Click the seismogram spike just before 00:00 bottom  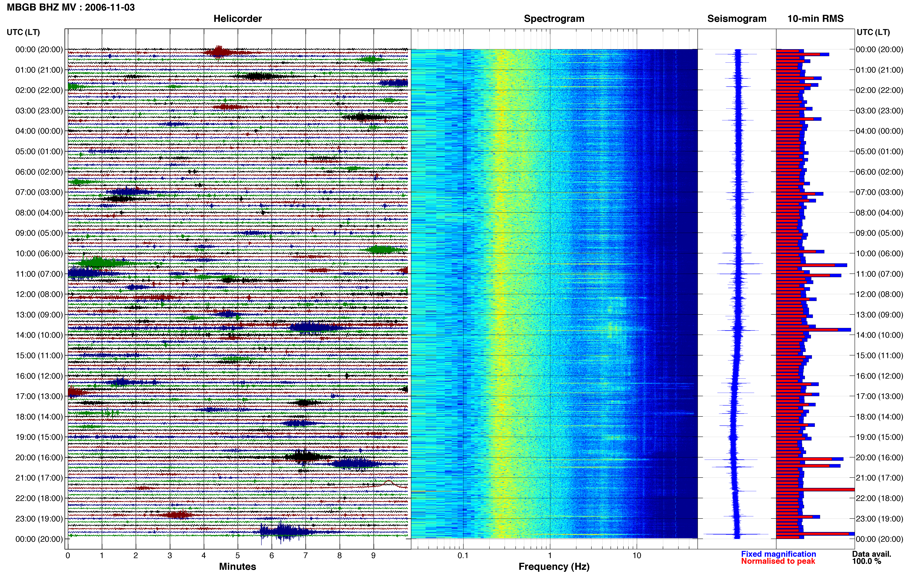click(736, 534)
